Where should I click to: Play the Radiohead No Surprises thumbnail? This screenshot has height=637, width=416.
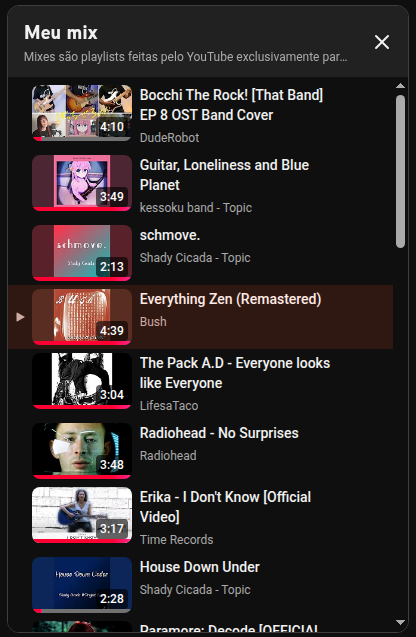[x=82, y=451]
